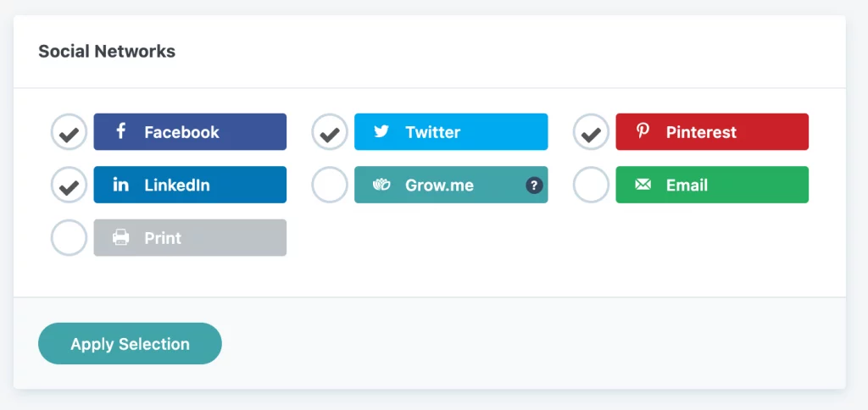
Task: Click the Facebook f logo icon
Action: click(120, 131)
